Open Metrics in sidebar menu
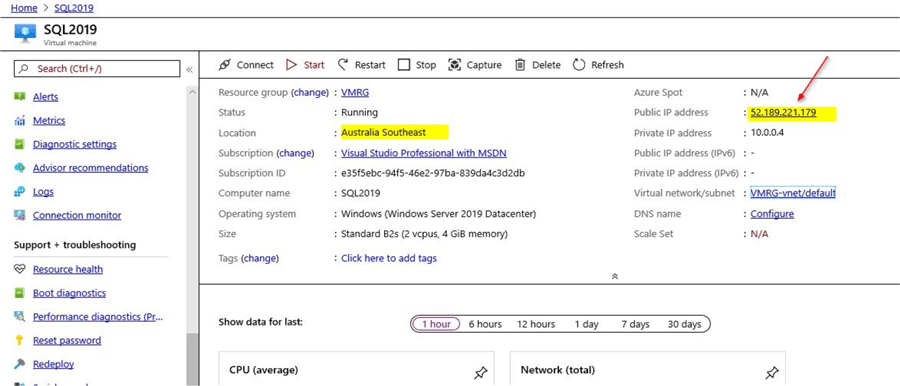This screenshot has height=386, width=900. [x=49, y=121]
